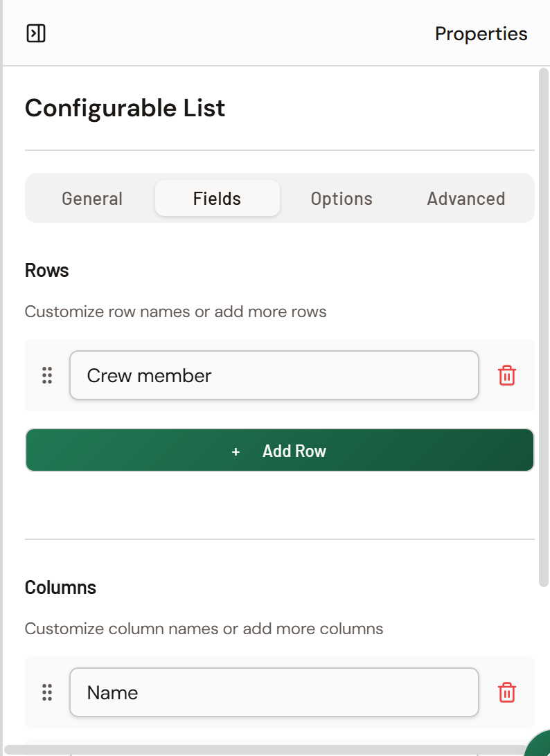
Task: Edit the Crew member row name field
Action: (274, 375)
